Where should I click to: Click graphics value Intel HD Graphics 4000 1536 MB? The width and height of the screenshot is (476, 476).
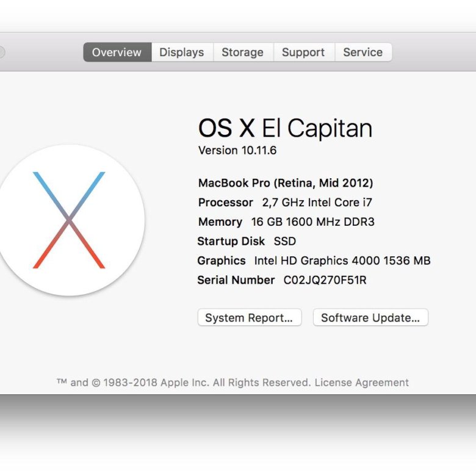point(342,261)
